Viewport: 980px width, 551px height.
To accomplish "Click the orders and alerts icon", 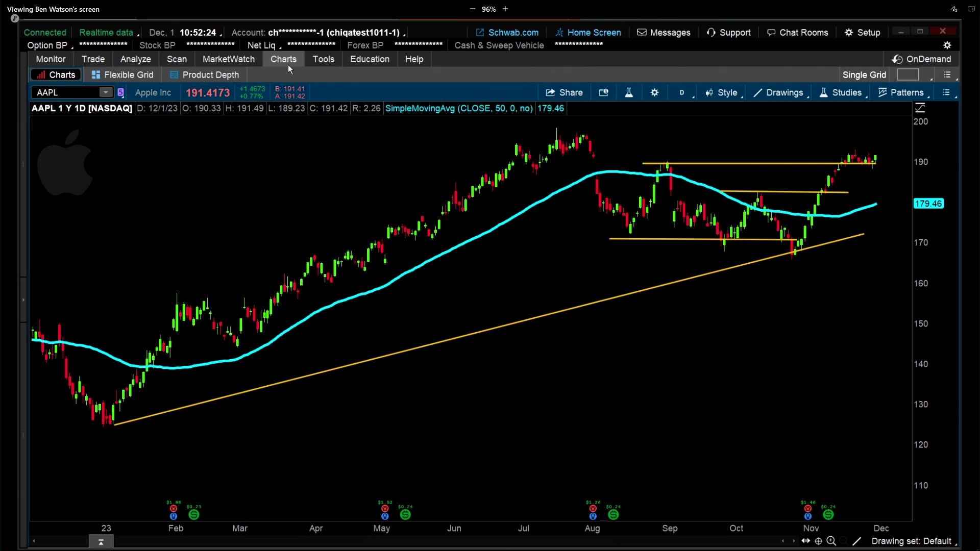I will point(603,92).
